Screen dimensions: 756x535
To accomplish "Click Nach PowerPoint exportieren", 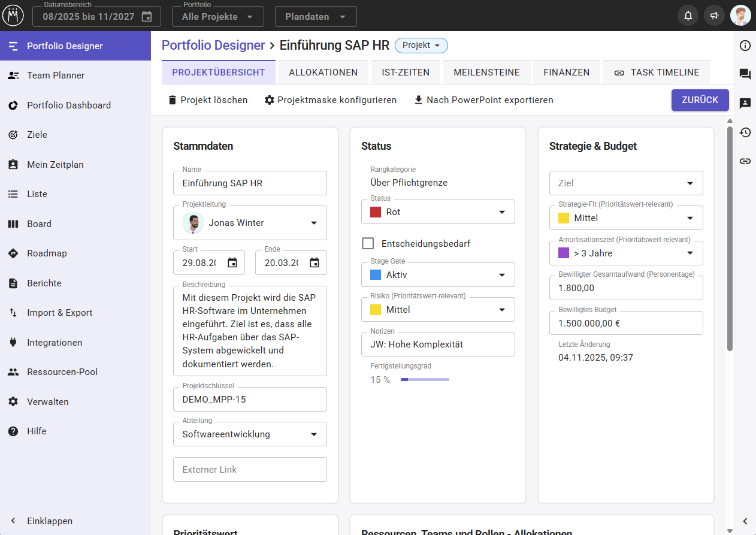I will tap(483, 100).
